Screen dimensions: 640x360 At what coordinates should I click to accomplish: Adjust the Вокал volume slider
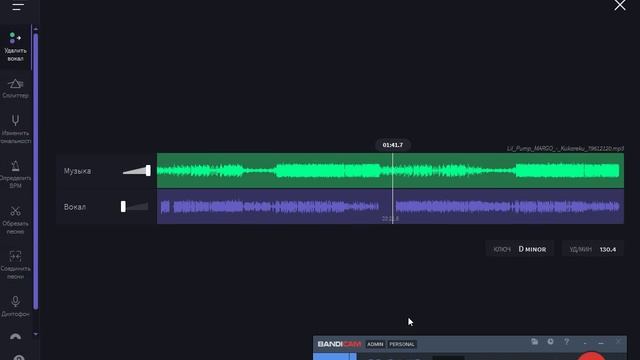point(134,207)
